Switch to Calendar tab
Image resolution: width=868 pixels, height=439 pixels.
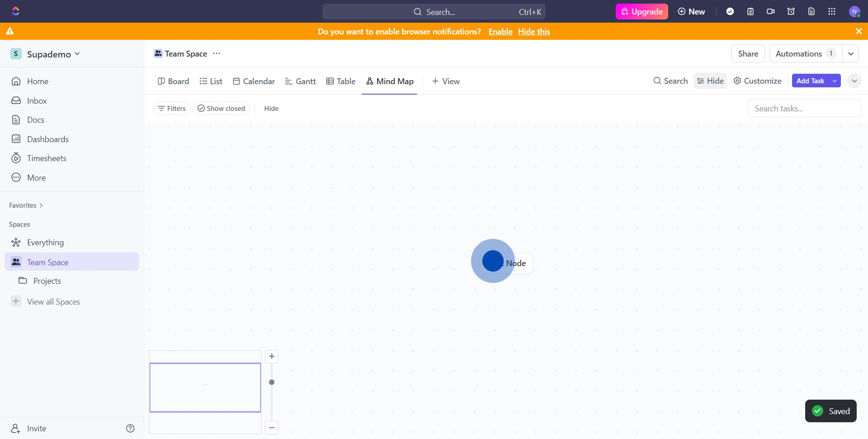tap(254, 81)
